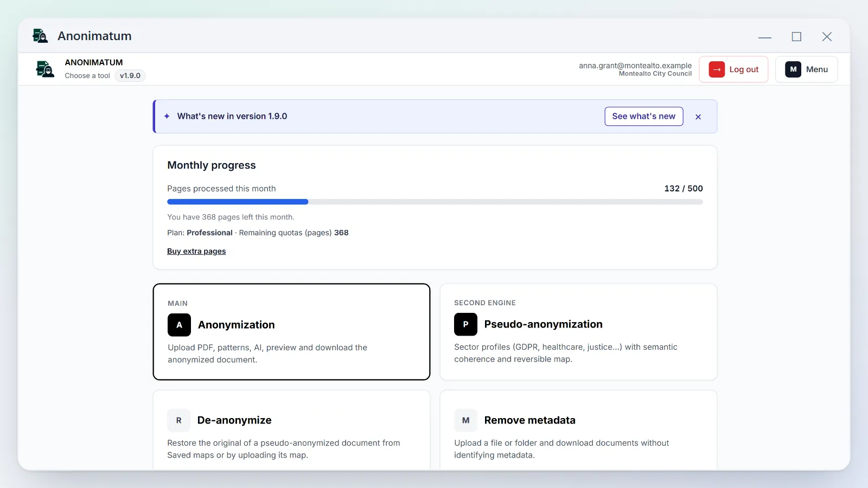This screenshot has height=488, width=868.
Task: Click the Remove metadata M icon
Action: click(x=465, y=420)
